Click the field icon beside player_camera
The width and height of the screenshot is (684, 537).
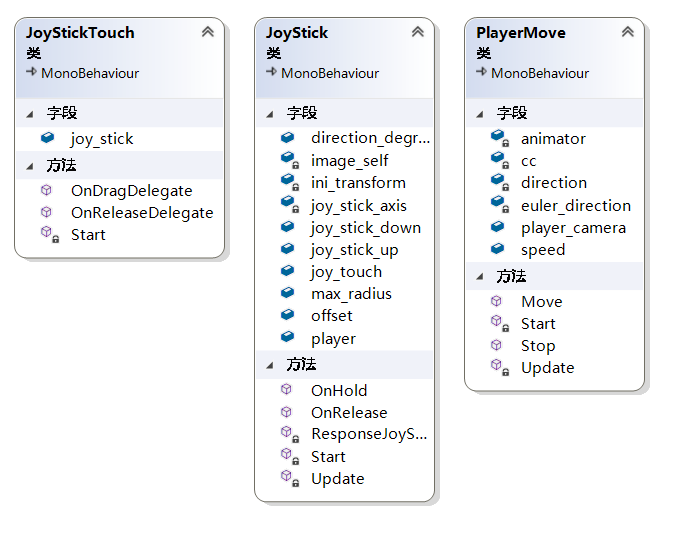point(498,227)
